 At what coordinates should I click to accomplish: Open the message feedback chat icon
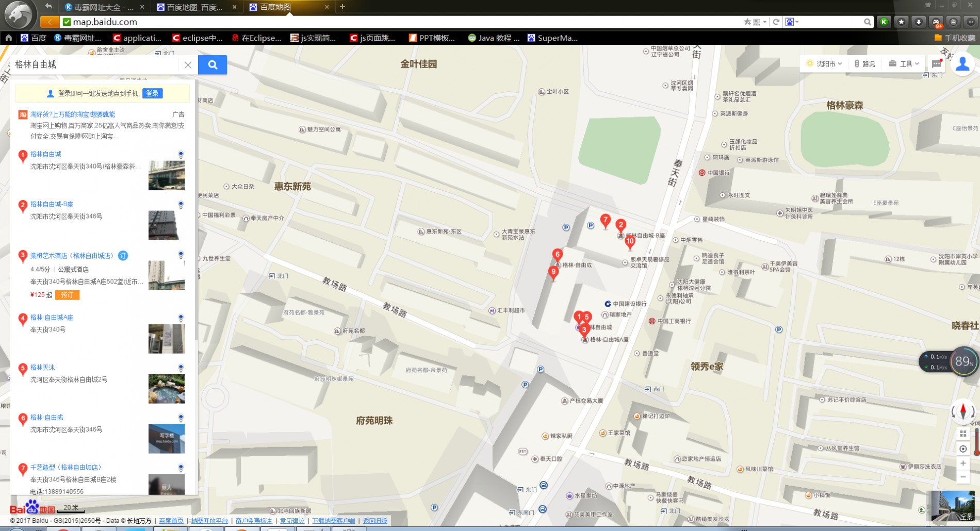pos(937,64)
